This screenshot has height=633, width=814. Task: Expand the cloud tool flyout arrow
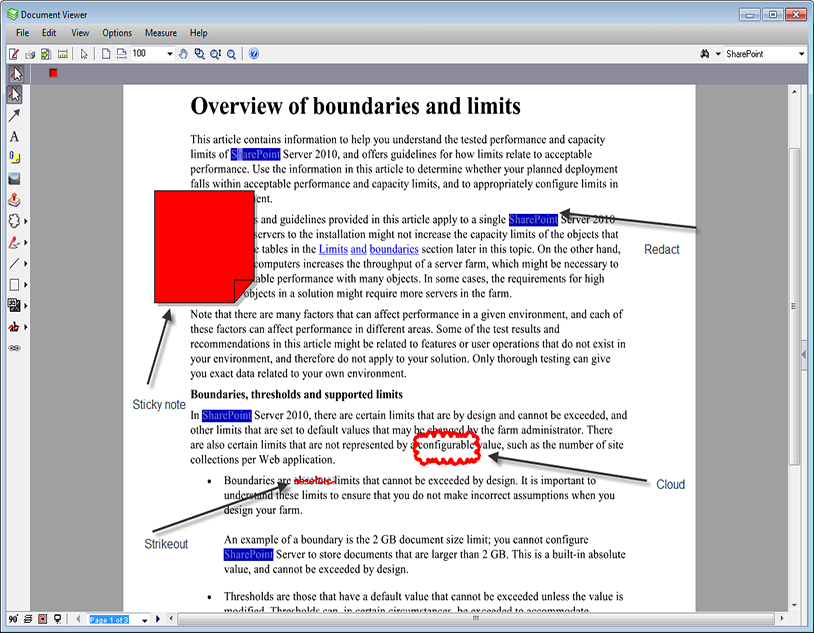(x=25, y=221)
